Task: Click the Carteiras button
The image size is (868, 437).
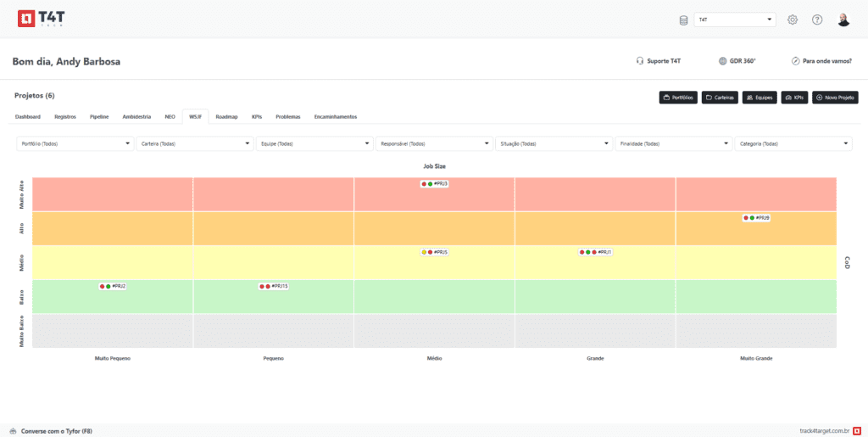Action: (719, 98)
